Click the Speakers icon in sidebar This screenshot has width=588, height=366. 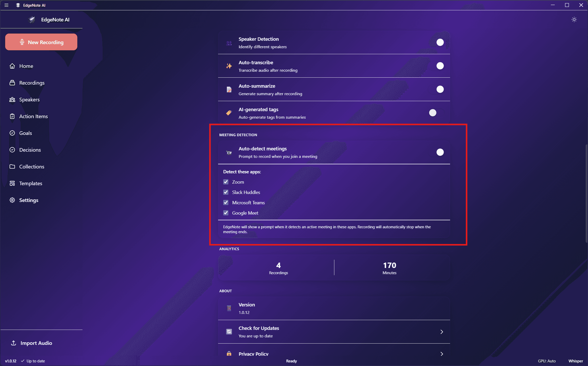click(x=12, y=99)
